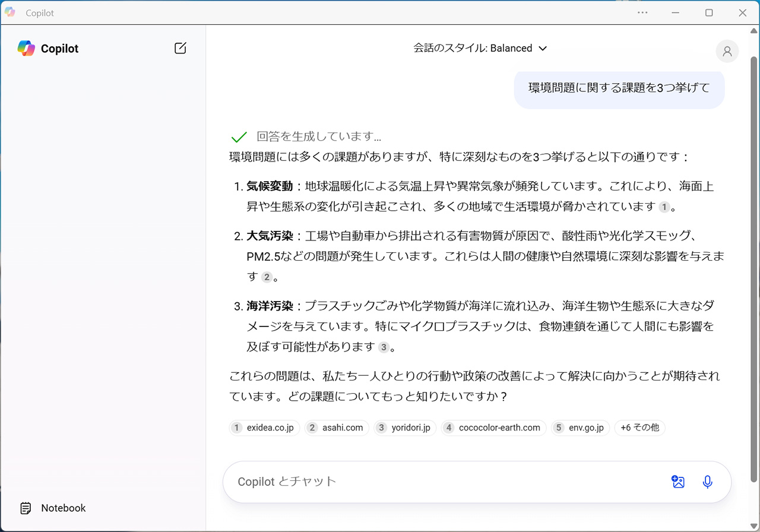This screenshot has width=760, height=532.
Task: Open the cococolor-earth.com source link
Action: pyautogui.click(x=493, y=427)
